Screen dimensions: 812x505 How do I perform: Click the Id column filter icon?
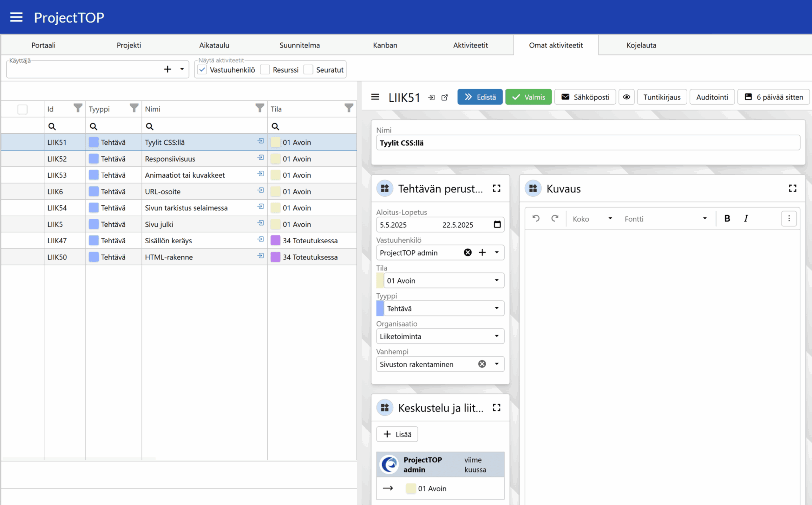coord(78,108)
